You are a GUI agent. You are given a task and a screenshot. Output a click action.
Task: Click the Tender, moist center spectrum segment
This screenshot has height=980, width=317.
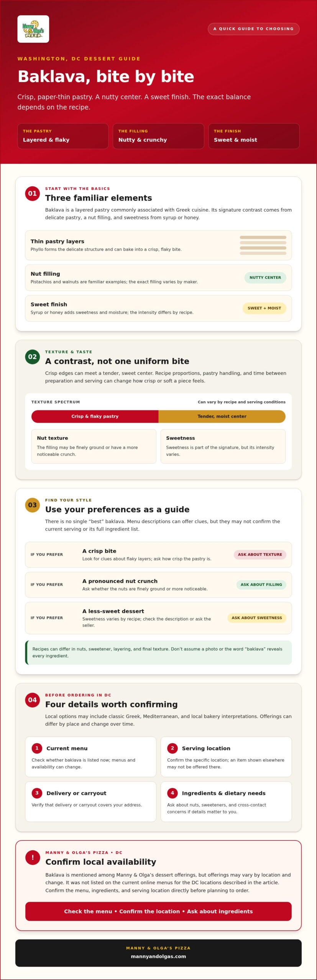[222, 416]
